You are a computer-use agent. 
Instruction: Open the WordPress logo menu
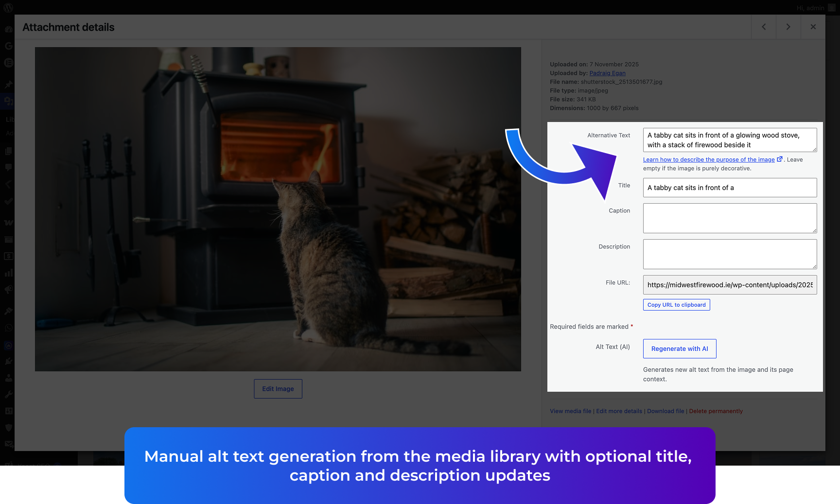[x=8, y=8]
